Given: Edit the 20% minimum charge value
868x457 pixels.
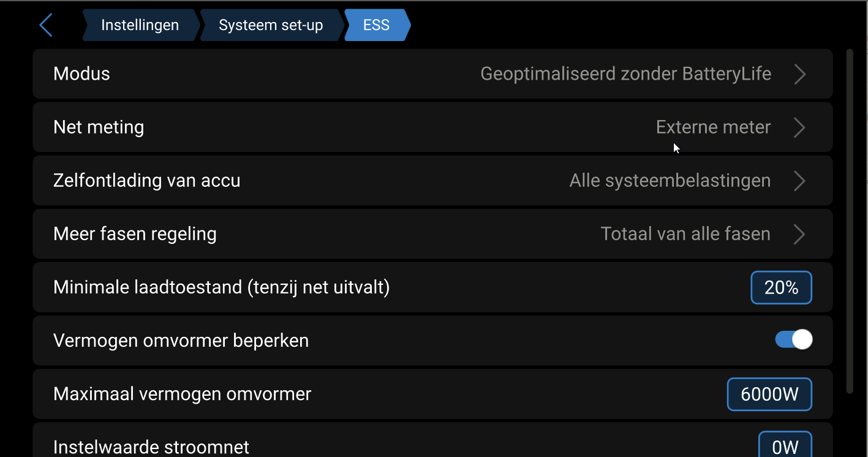Looking at the screenshot, I should tap(781, 287).
